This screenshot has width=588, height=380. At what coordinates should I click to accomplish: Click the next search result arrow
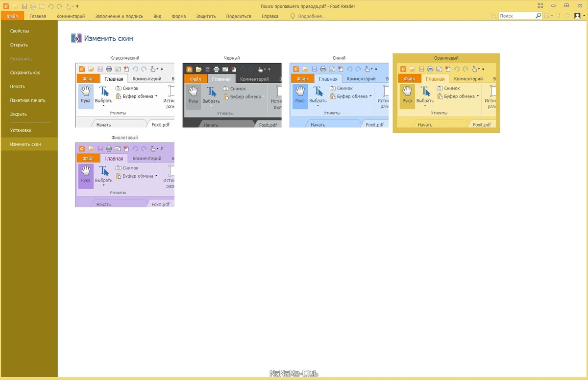pyautogui.click(x=568, y=16)
